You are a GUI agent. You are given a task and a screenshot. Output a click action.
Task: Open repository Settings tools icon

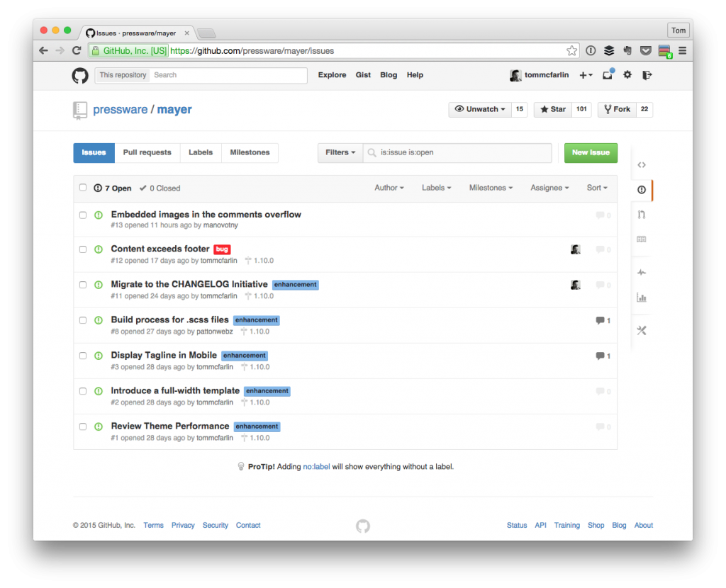click(x=641, y=330)
